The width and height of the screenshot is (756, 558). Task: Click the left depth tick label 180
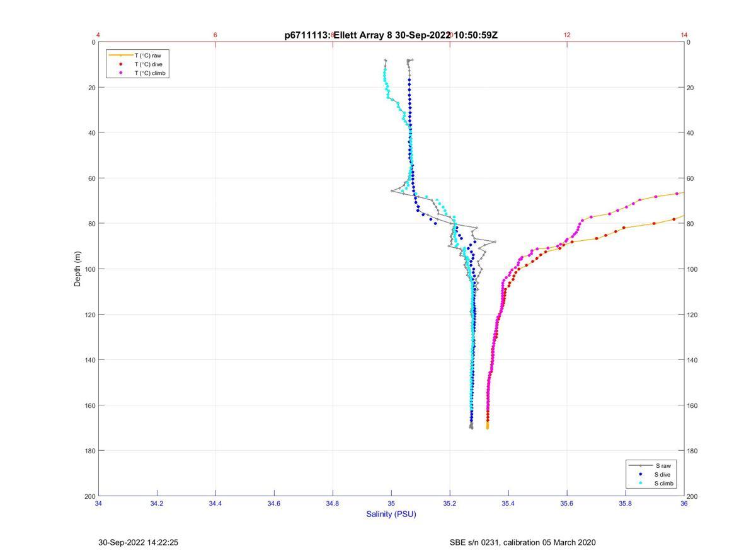(x=90, y=451)
